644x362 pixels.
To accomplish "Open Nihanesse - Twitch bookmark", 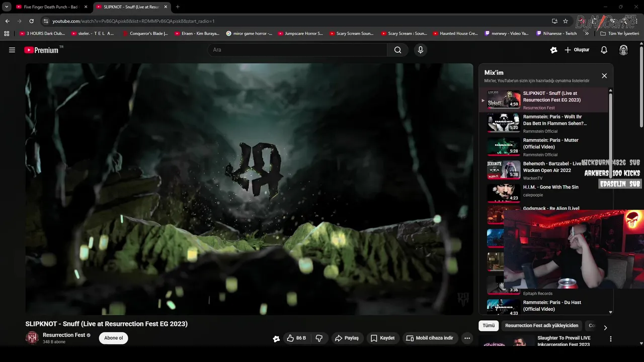I will pyautogui.click(x=556, y=34).
